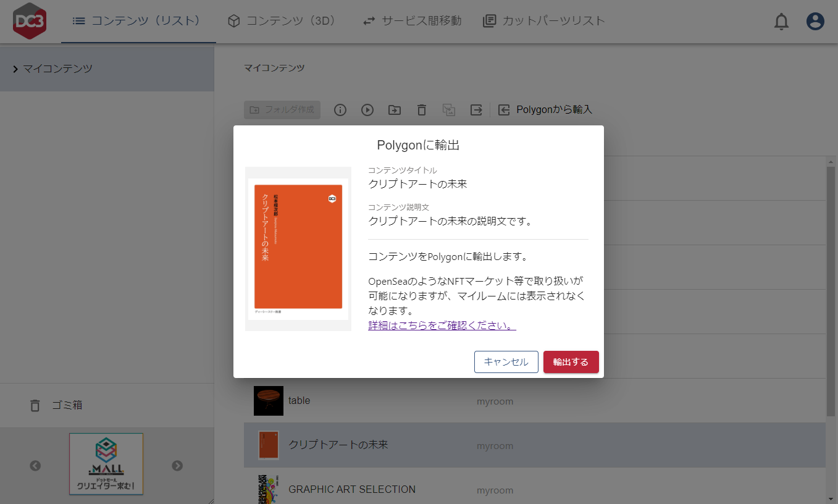Click the toolbar delete trash icon
This screenshot has height=504, width=838.
422,110
